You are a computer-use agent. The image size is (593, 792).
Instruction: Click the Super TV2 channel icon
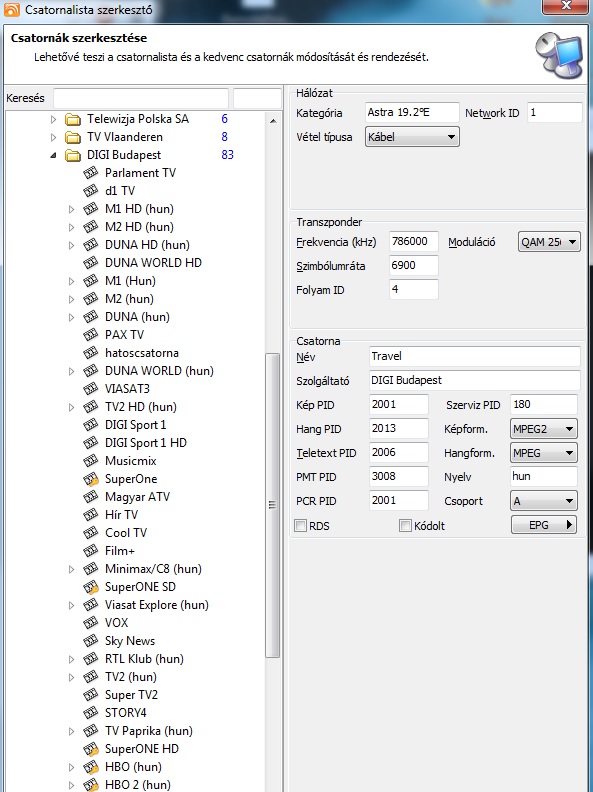coord(90,695)
